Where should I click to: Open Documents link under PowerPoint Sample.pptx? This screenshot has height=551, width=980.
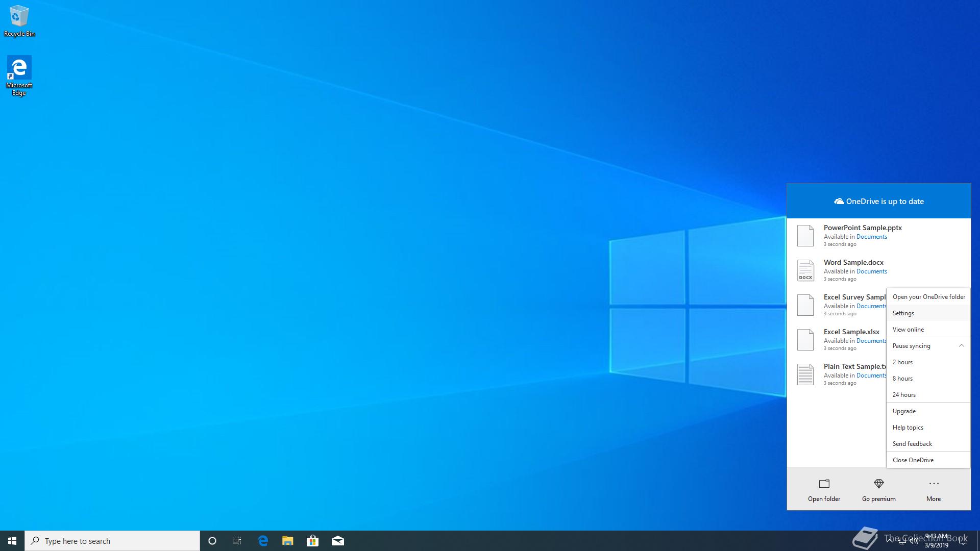871,237
